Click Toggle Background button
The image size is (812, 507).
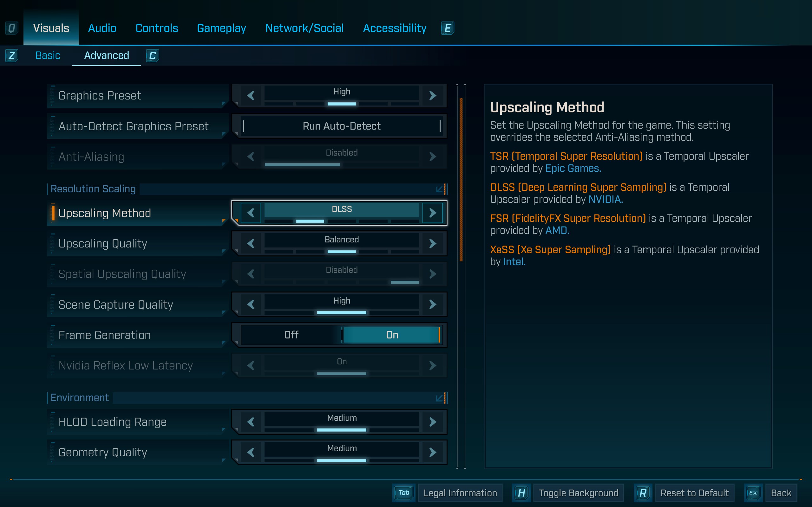[x=578, y=492]
